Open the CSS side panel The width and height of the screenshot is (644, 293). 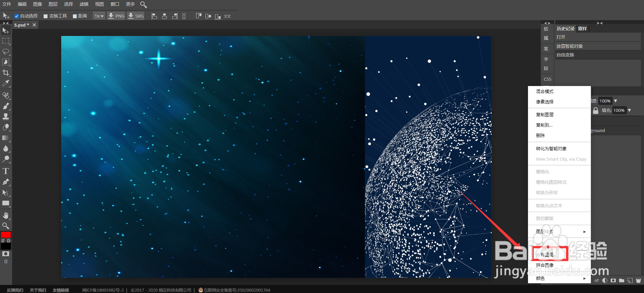coord(547,79)
